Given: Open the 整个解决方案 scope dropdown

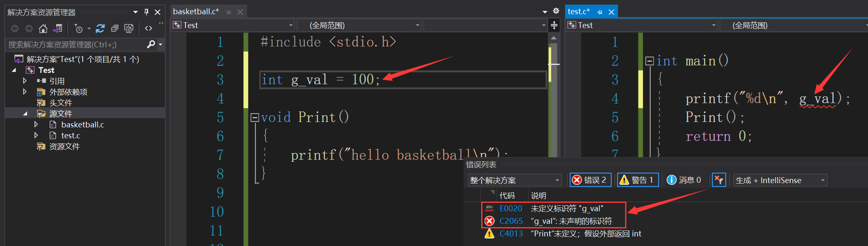Looking at the screenshot, I should [514, 180].
